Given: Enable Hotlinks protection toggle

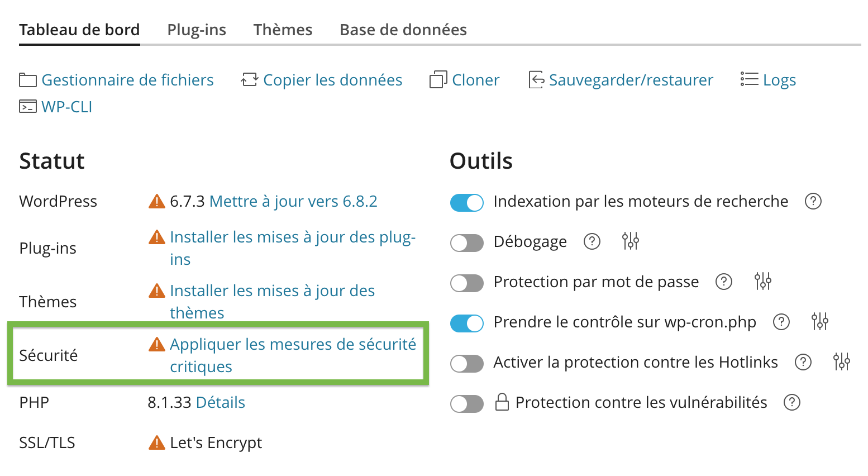Looking at the screenshot, I should click(467, 363).
